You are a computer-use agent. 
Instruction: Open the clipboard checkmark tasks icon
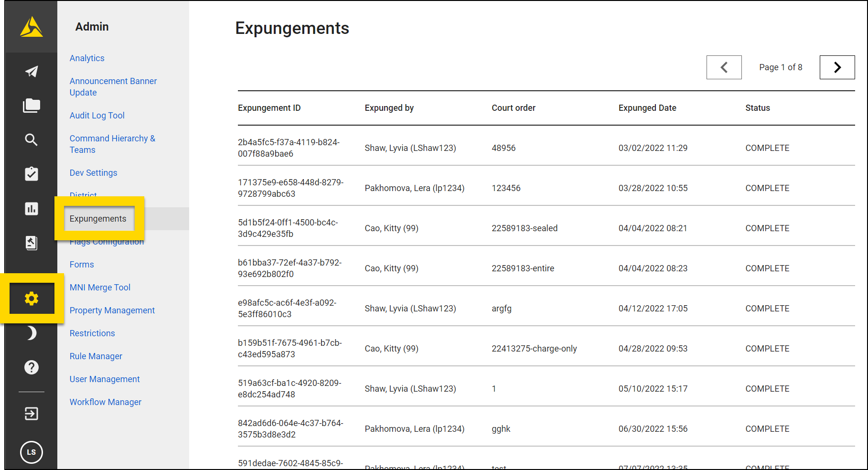32,174
